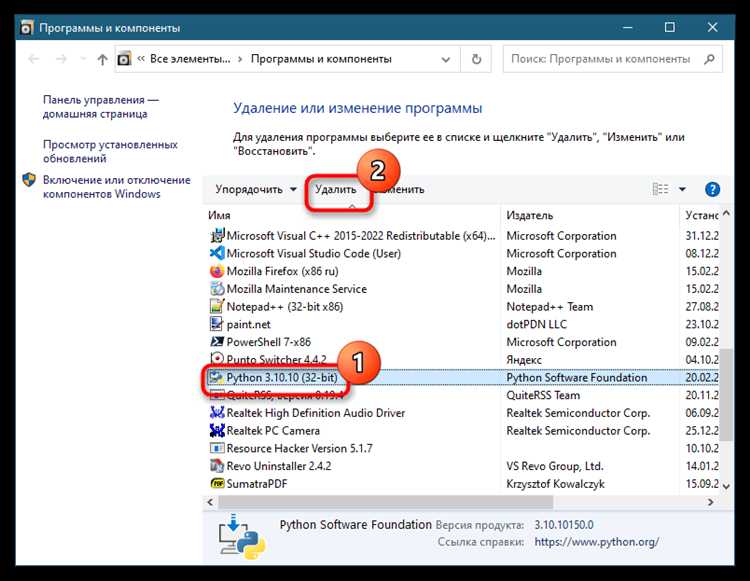This screenshot has width=750, height=581.
Task: Click the Mozilla Maintenance Service icon
Action: pyautogui.click(x=217, y=289)
